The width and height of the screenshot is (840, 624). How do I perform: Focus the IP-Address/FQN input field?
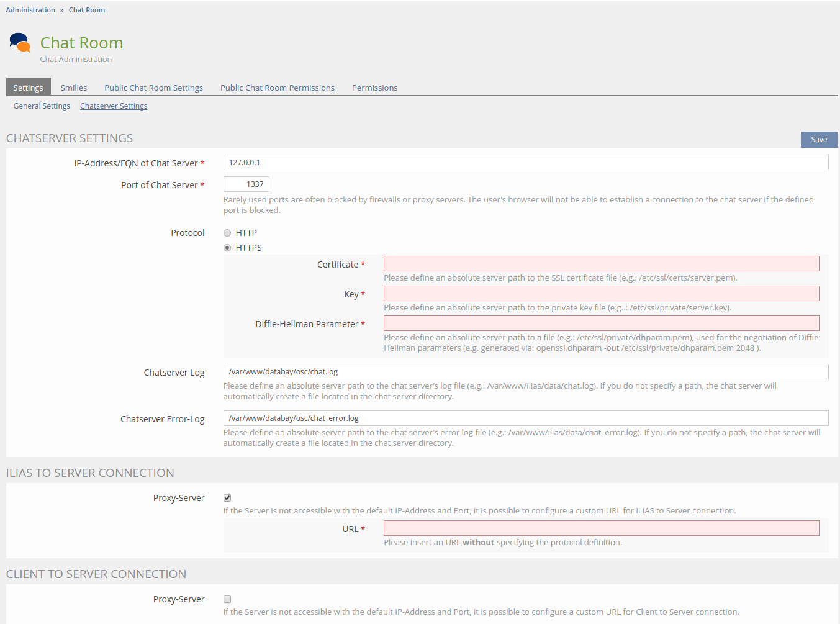(x=525, y=163)
